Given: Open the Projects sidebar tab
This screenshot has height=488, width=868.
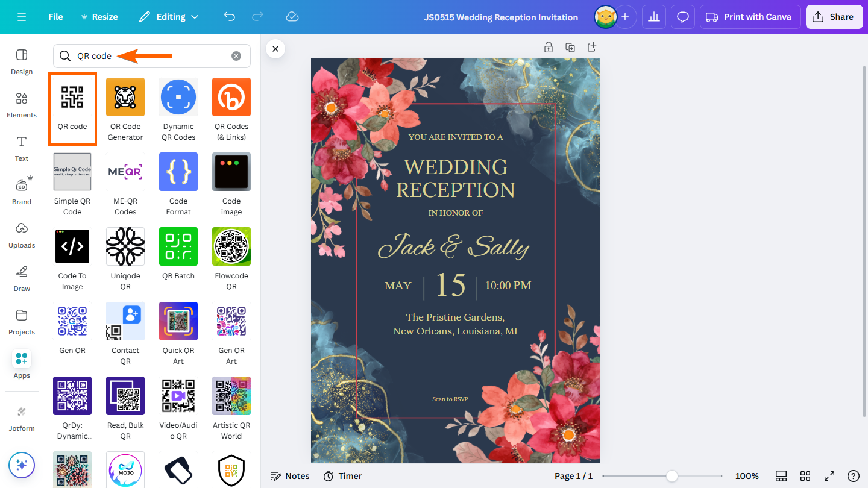Looking at the screenshot, I should pyautogui.click(x=22, y=322).
